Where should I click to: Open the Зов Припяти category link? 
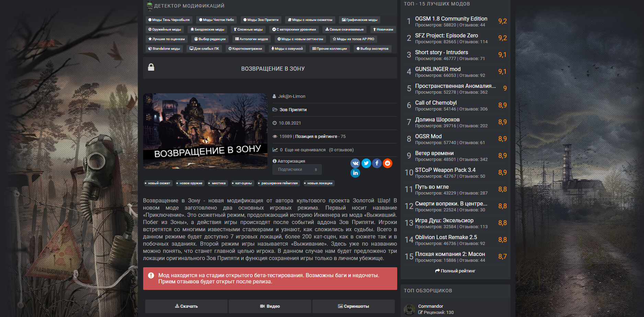click(x=293, y=110)
